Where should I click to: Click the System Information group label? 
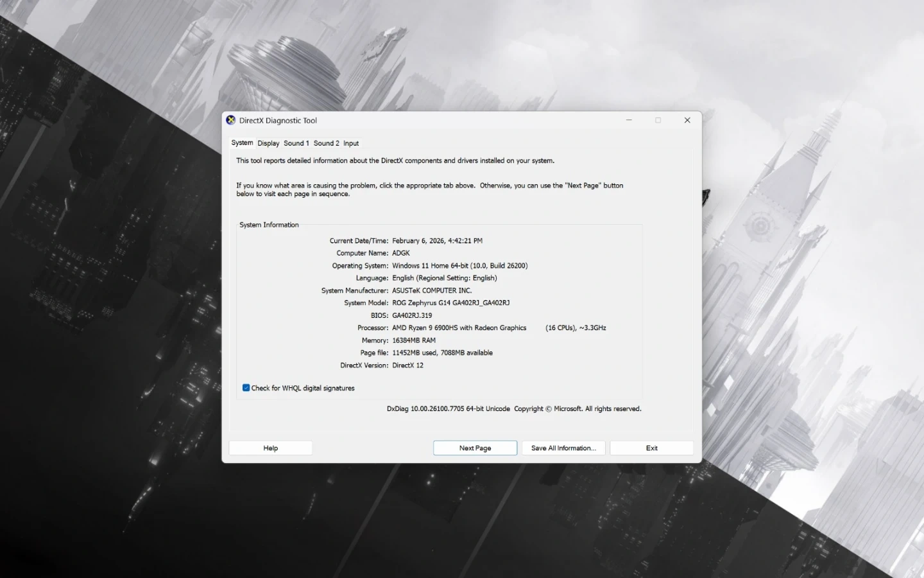269,225
